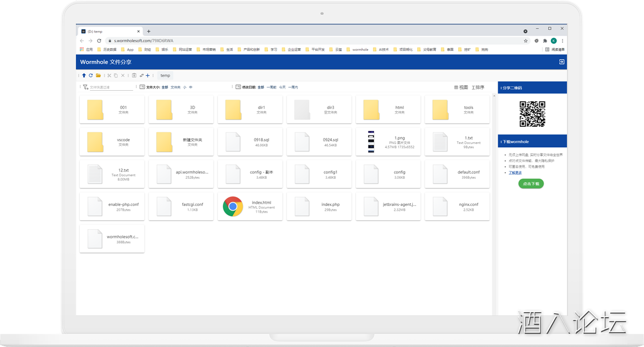Image resolution: width=644 pixels, height=347 pixels.
Task: Click the refresh icon in file toolbar
Action: pyautogui.click(x=90, y=75)
